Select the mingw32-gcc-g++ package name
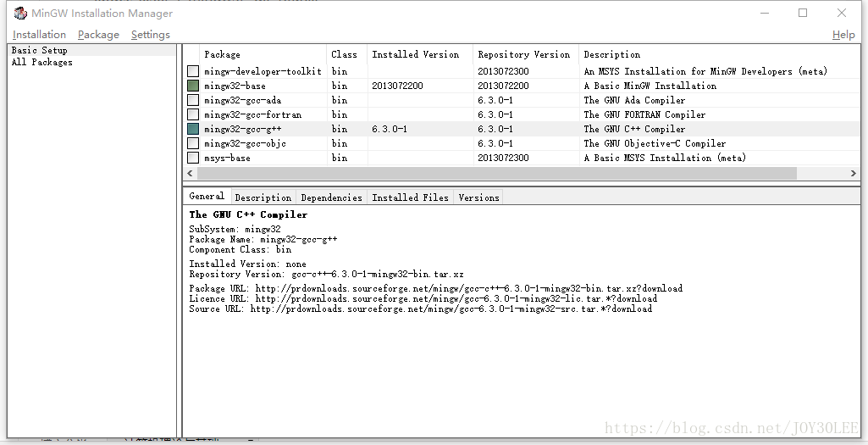This screenshot has width=868, height=445. click(x=242, y=129)
